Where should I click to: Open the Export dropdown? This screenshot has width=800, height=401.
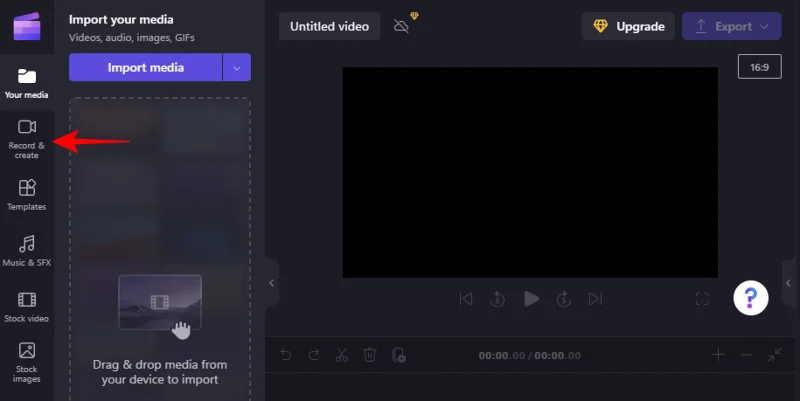coord(732,27)
